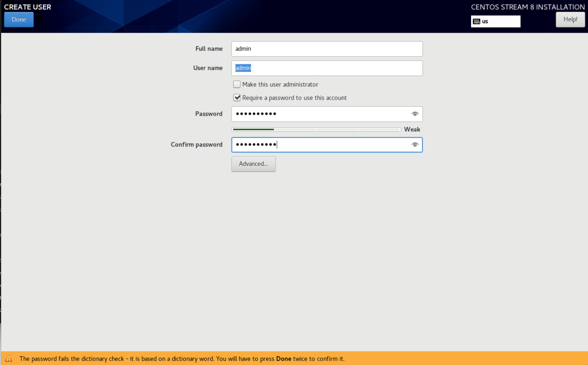
Task: Click the Weak strength label
Action: click(x=412, y=129)
